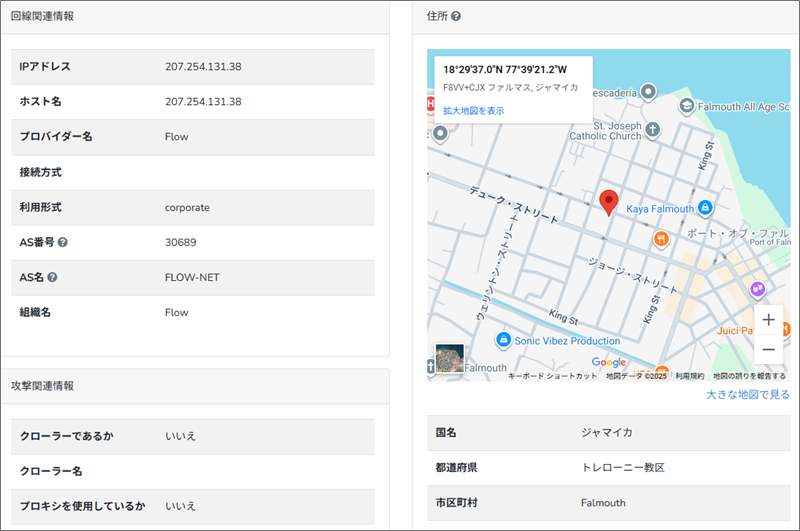This screenshot has width=800, height=531.
Task: Click the 組織名 value Flow
Action: [177, 313]
